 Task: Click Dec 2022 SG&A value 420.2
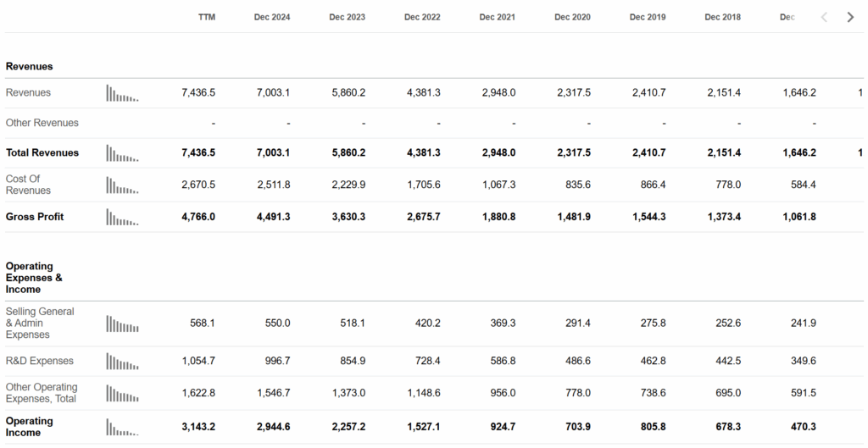pos(428,323)
